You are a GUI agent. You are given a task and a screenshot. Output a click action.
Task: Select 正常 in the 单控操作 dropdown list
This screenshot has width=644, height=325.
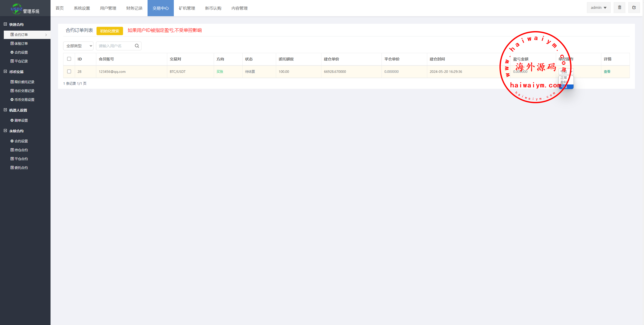pos(564,78)
